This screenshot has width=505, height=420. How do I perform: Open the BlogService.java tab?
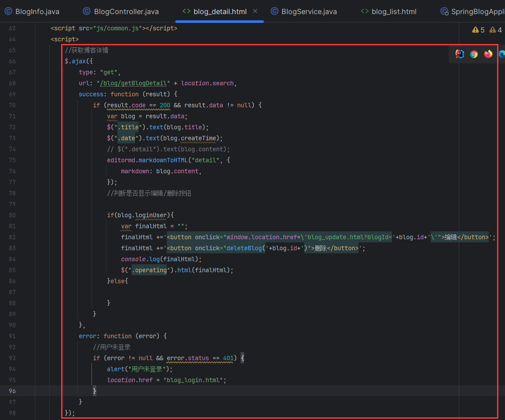[x=304, y=11]
